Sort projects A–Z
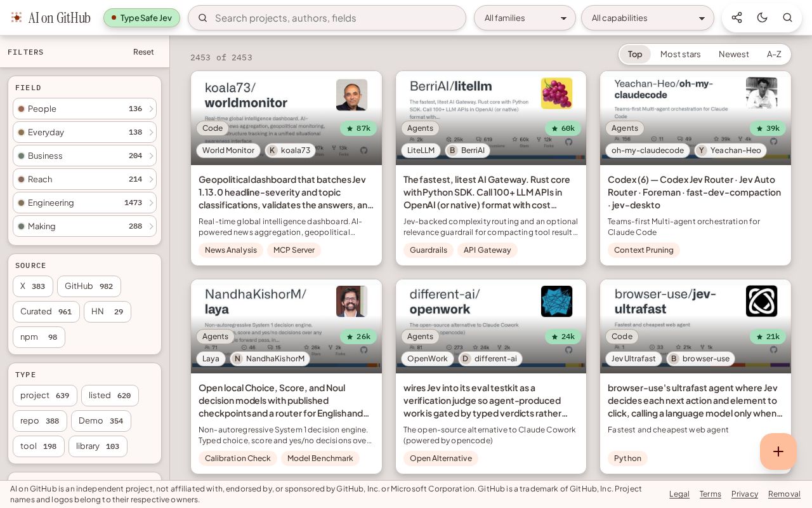812x508 pixels. coord(774,54)
